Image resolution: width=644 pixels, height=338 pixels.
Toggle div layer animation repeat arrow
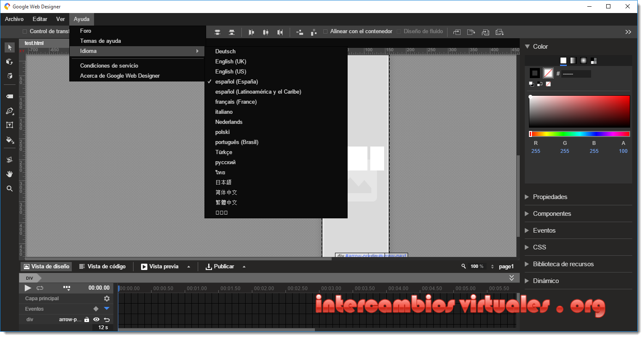pos(107,320)
